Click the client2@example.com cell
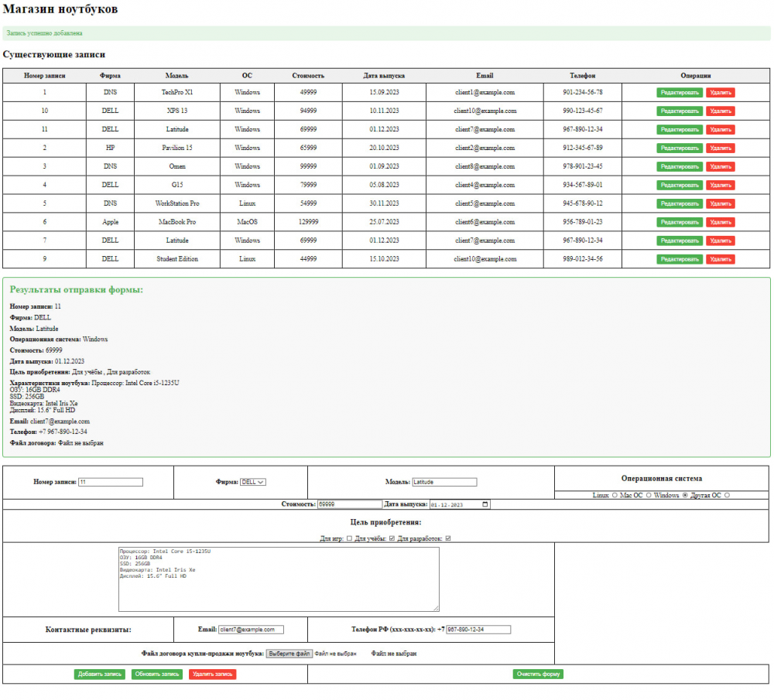Image resolution: width=774 pixels, height=700 pixels. coord(485,148)
